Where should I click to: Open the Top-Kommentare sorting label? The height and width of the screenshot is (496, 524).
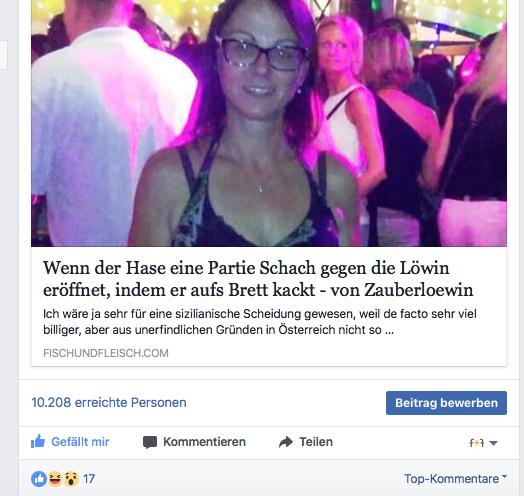click(x=451, y=479)
